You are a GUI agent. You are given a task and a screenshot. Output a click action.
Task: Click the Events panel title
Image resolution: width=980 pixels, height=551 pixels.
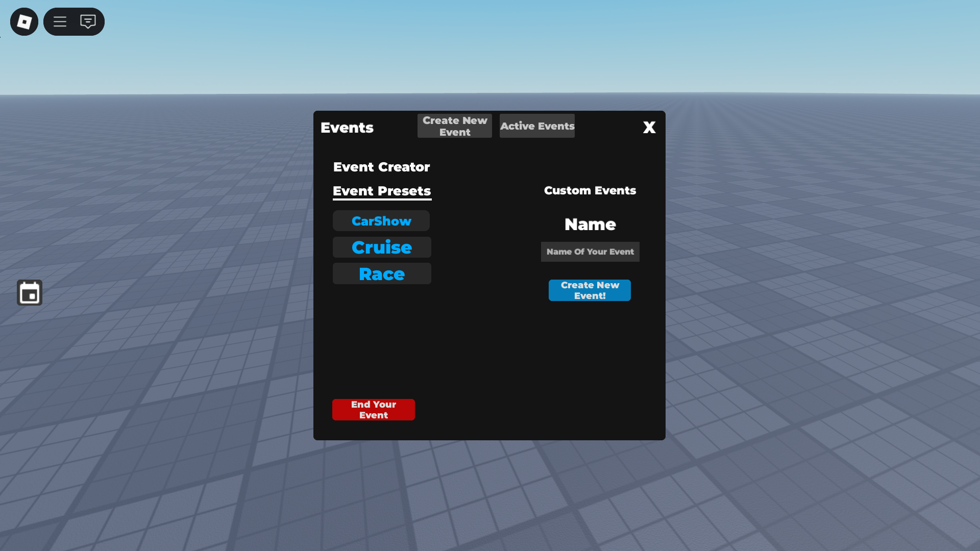coord(347,128)
